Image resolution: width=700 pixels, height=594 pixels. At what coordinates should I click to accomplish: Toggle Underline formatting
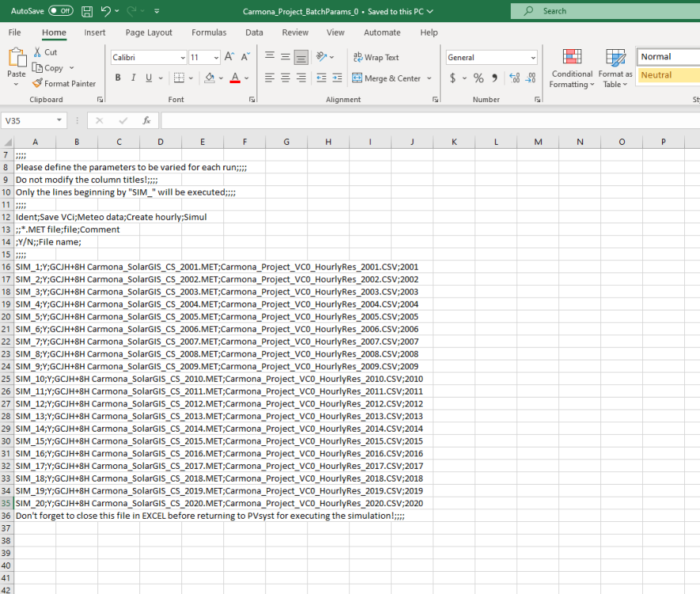pos(149,78)
